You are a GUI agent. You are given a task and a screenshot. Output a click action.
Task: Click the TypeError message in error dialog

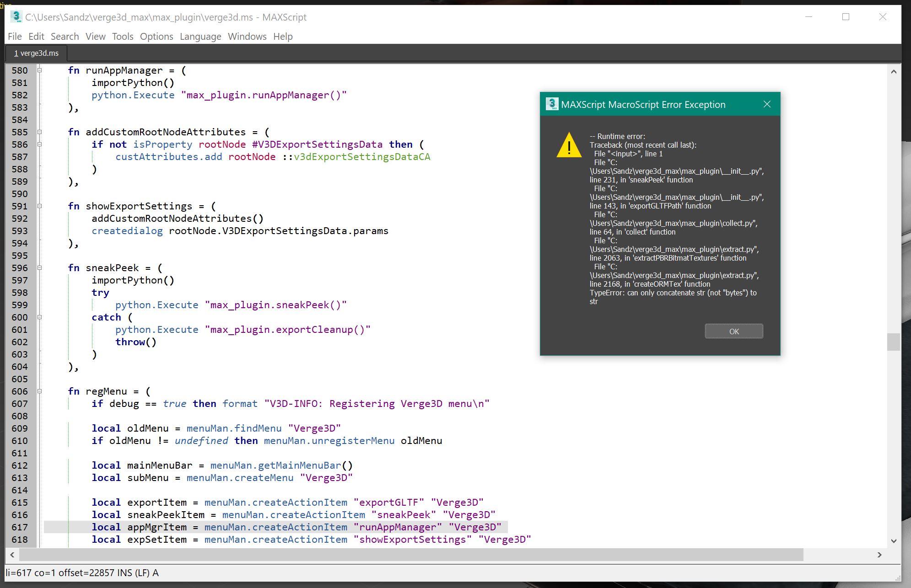[x=673, y=297]
